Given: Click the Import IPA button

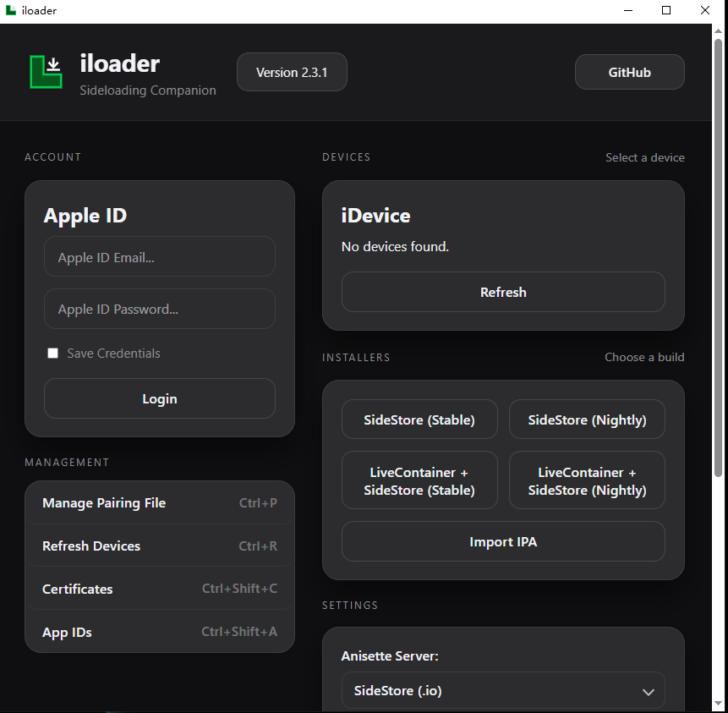Looking at the screenshot, I should [503, 541].
